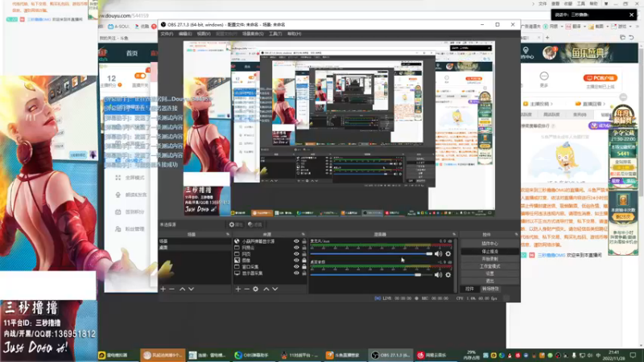Viewport: 644px width, 362px height.
Task: Adjust the 桌面音频 volume slider
Action: pyautogui.click(x=372, y=274)
